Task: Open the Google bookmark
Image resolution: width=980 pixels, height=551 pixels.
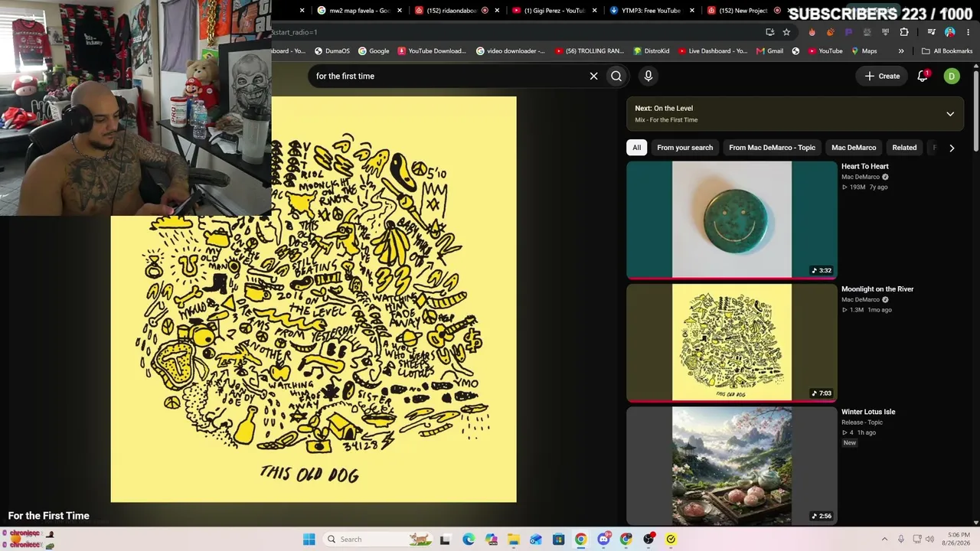Action: pos(374,51)
